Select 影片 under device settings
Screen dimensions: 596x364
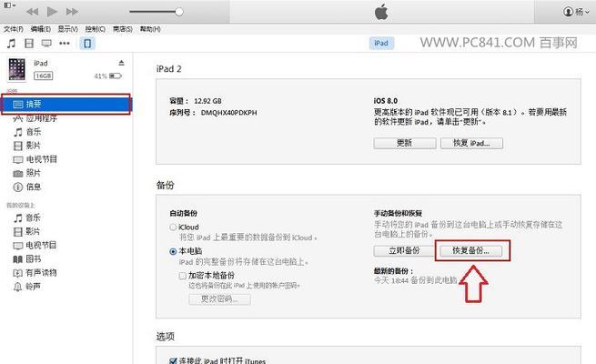34,146
